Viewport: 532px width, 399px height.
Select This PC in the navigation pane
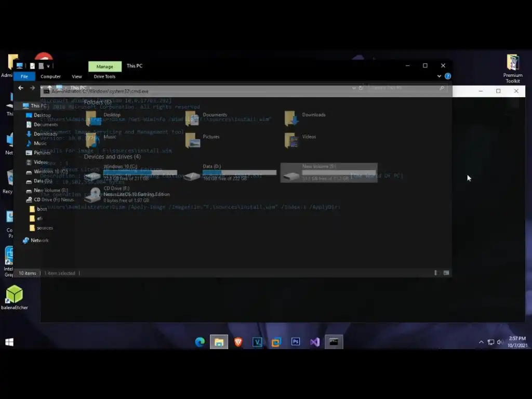tap(35, 106)
